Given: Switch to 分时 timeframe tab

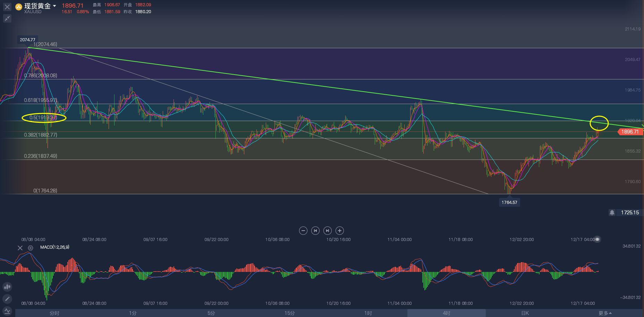Looking at the screenshot, I should pyautogui.click(x=54, y=313).
